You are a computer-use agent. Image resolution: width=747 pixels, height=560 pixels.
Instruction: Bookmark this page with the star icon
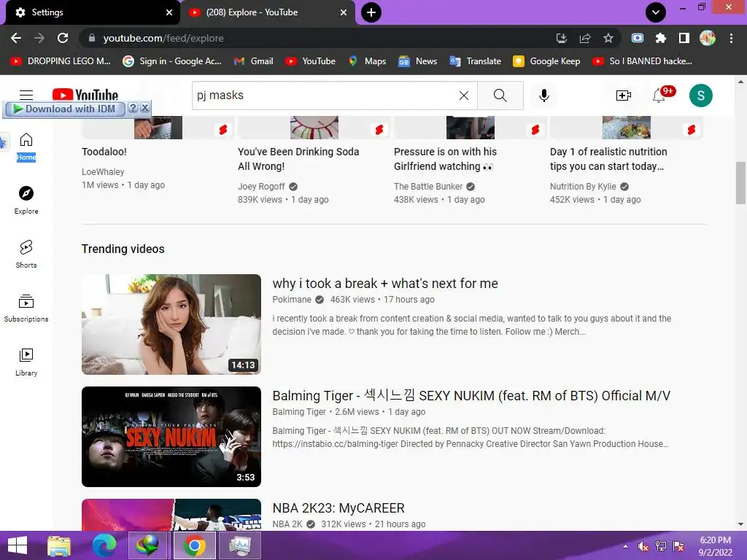tap(608, 38)
